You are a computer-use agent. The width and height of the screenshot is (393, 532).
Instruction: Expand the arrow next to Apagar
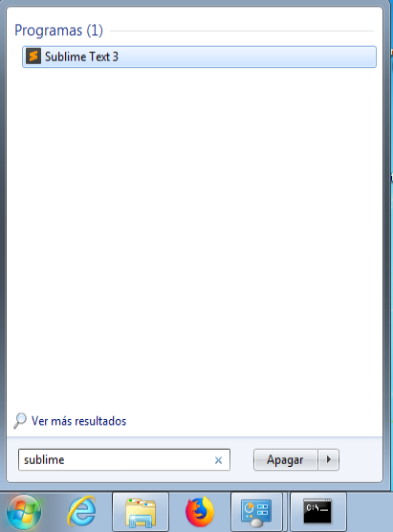(328, 459)
